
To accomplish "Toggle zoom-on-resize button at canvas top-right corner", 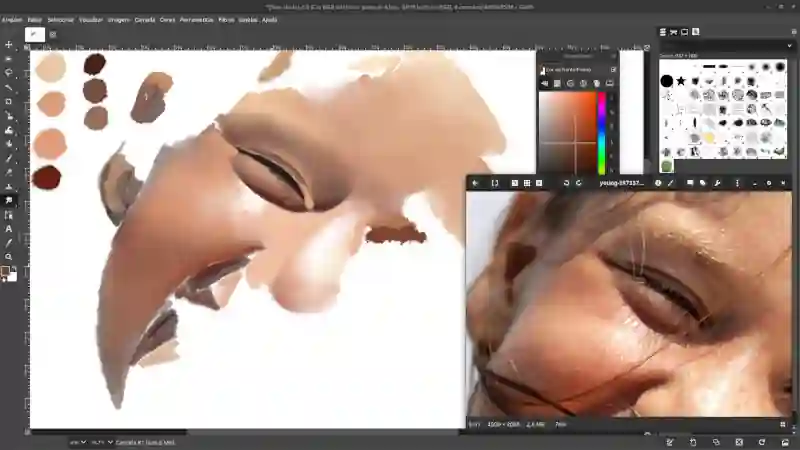I will (x=647, y=47).
